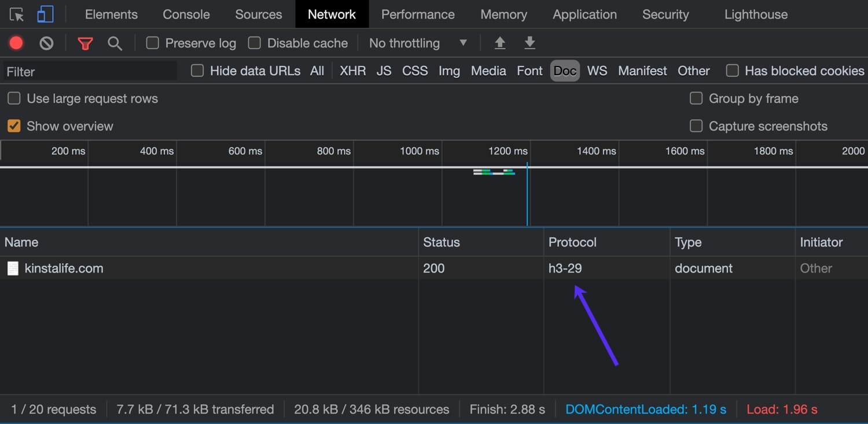868x424 pixels.
Task: Select the Img request type filter
Action: point(449,71)
